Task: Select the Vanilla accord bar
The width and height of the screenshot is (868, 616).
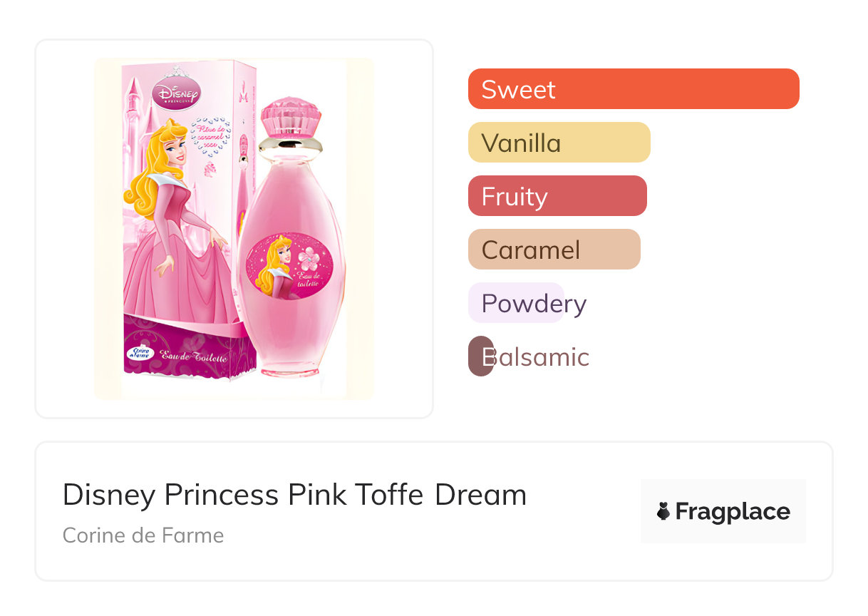Action: click(559, 143)
